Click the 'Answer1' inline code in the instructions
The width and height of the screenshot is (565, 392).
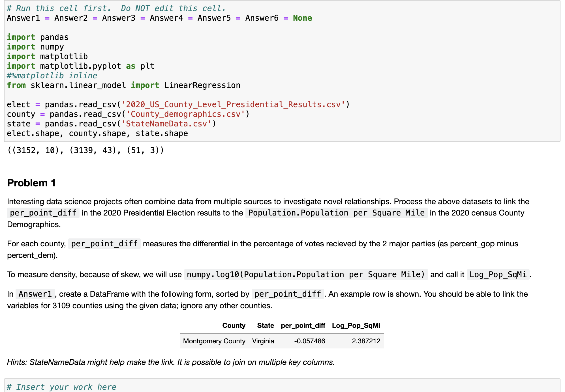tap(35, 294)
